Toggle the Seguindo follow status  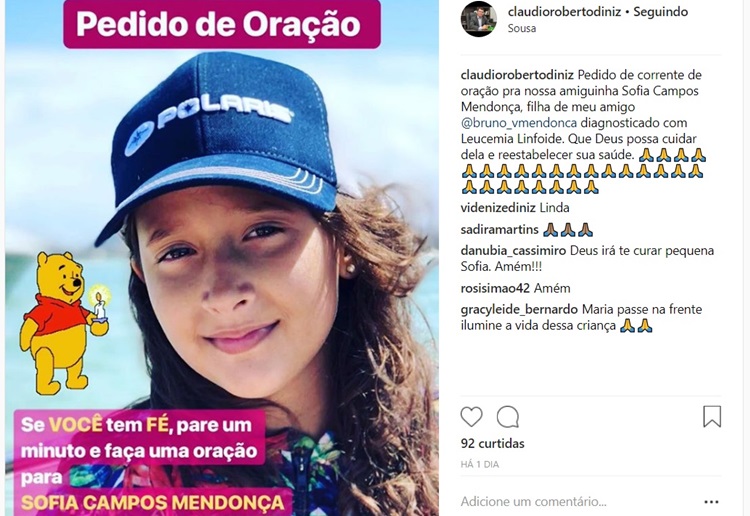coord(661,12)
